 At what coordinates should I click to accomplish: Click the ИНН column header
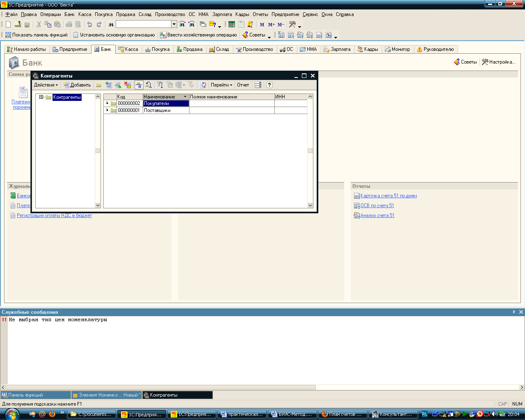[x=291, y=97]
